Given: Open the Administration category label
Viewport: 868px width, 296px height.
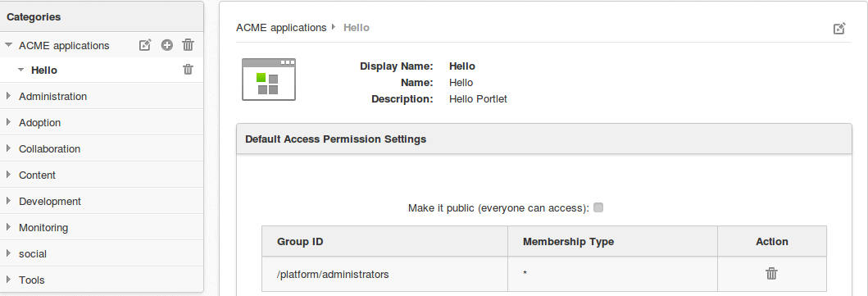Looking at the screenshot, I should click(52, 96).
